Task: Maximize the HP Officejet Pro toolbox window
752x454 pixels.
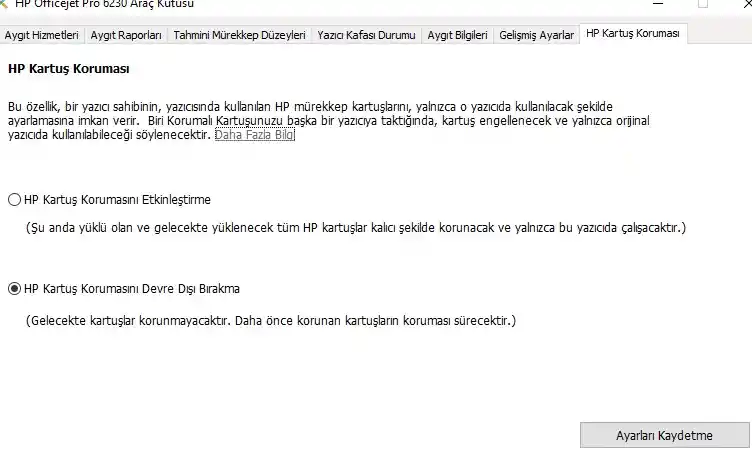Action: click(703, 4)
